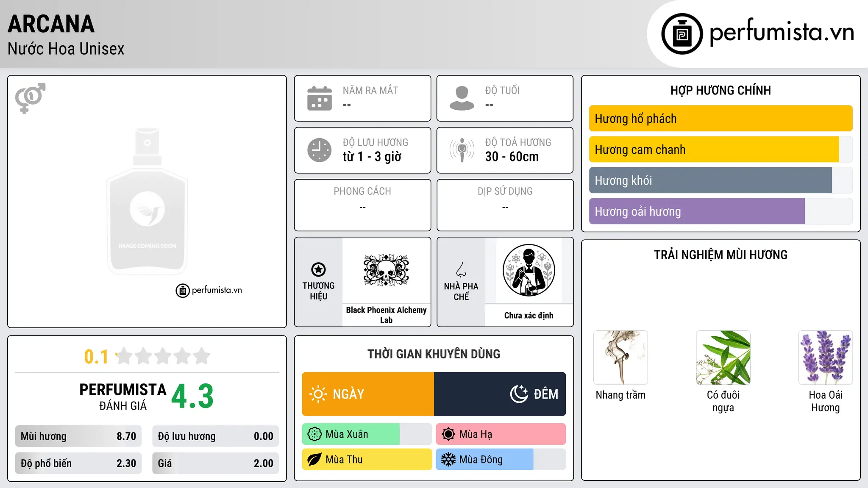
Task: Click the perfume bottle placeholder image
Action: tap(147, 201)
